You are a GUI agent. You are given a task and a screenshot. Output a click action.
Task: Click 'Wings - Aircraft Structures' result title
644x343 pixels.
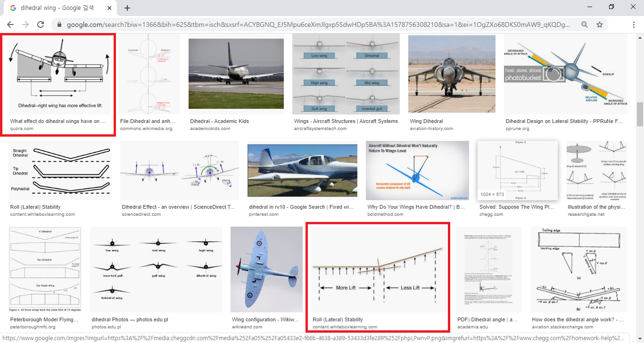[346, 121]
